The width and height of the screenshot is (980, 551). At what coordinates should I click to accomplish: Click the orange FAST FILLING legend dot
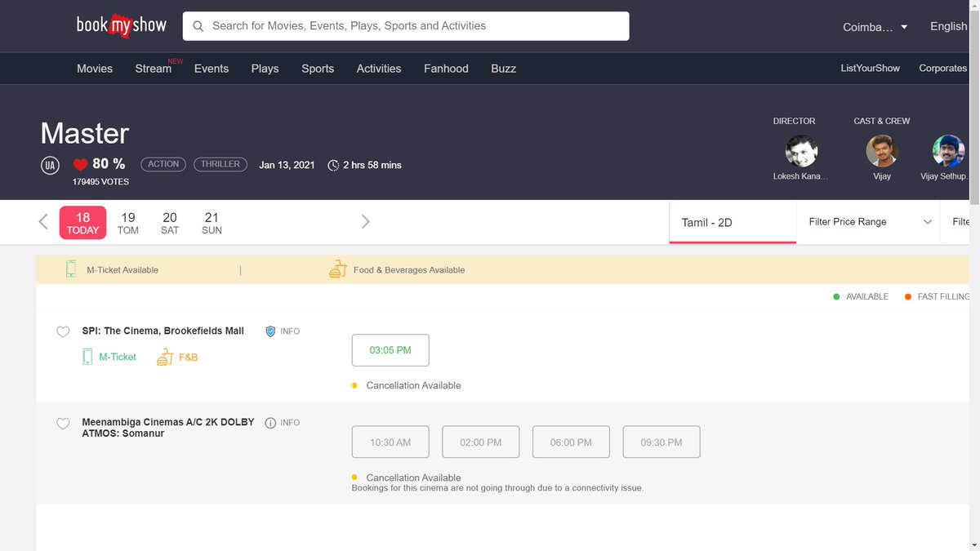[x=908, y=296]
